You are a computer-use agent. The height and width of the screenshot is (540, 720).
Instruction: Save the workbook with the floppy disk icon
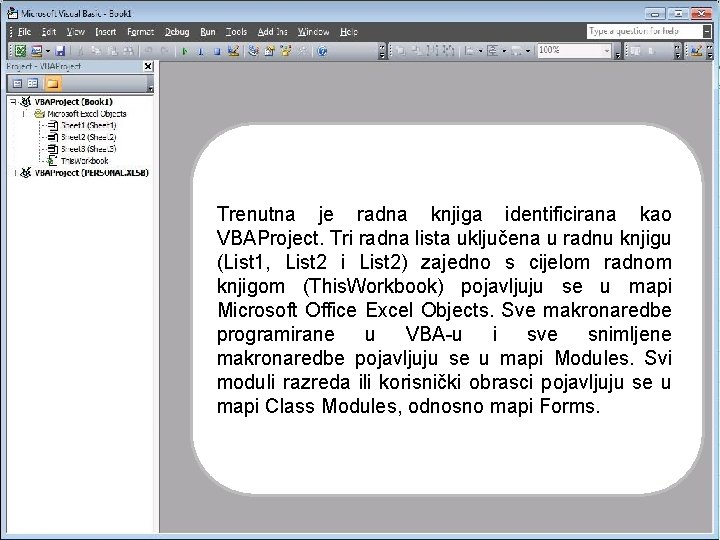pos(60,51)
